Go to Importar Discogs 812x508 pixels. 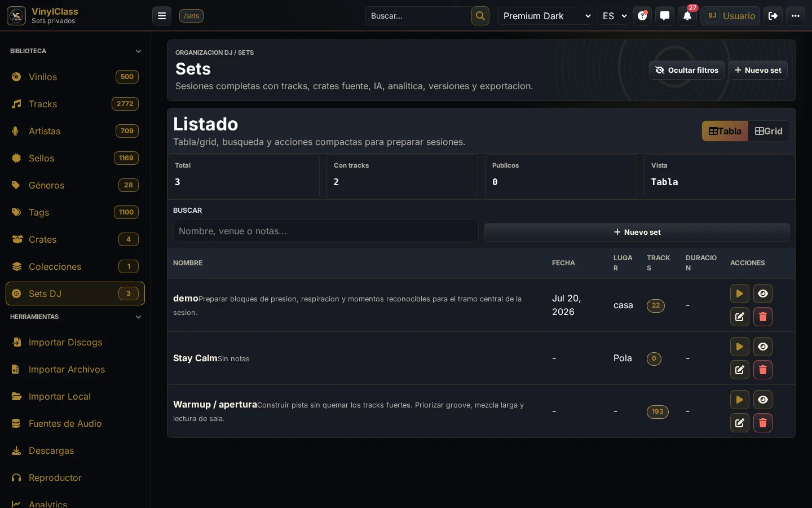(x=75, y=342)
